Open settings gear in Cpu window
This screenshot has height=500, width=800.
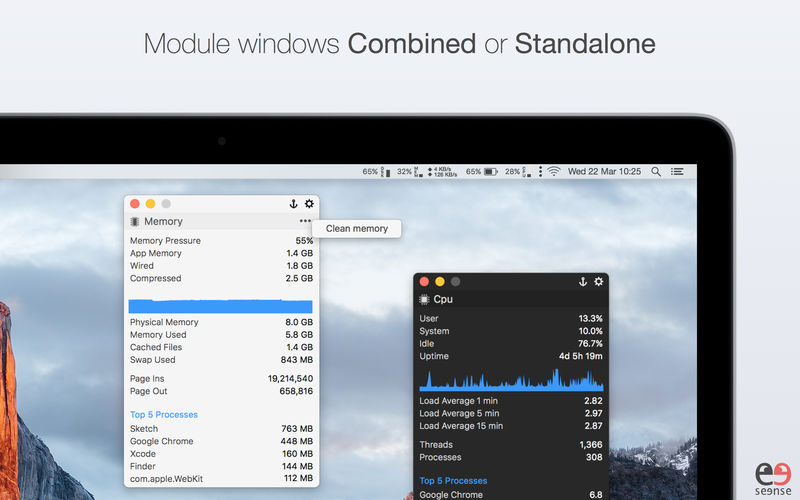[x=599, y=282]
